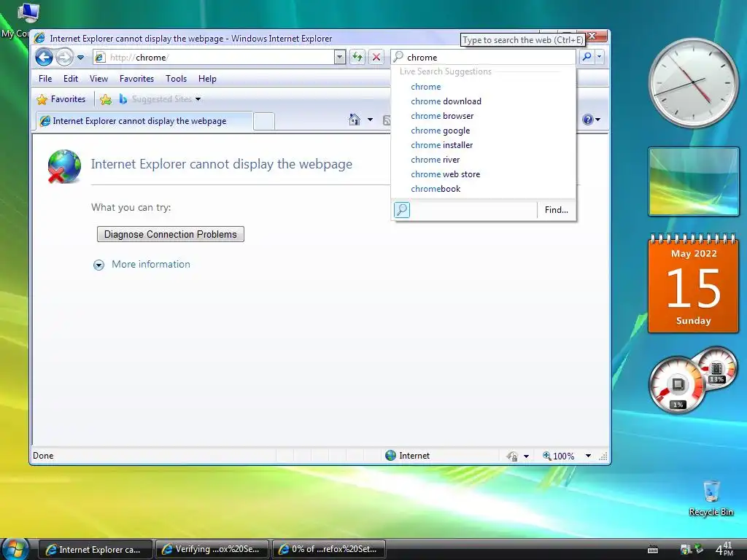Select the 'chrome river' suggestion
The width and height of the screenshot is (747, 560).
pyautogui.click(x=435, y=160)
